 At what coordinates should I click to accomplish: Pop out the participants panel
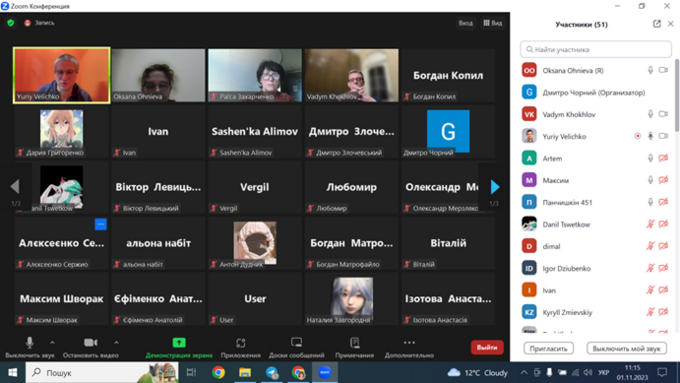point(657,24)
